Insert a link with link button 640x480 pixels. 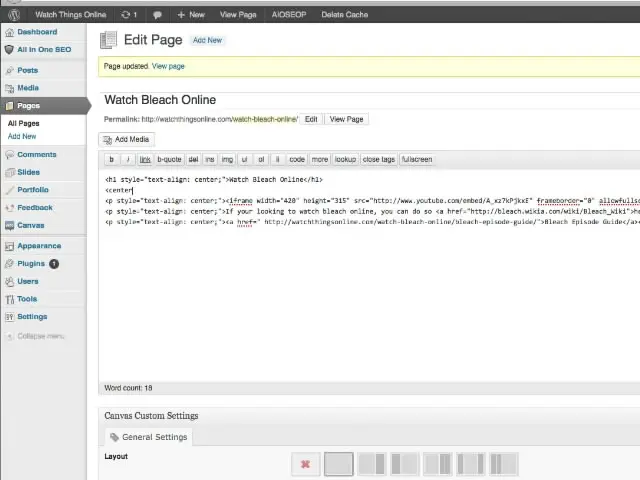[145, 160]
